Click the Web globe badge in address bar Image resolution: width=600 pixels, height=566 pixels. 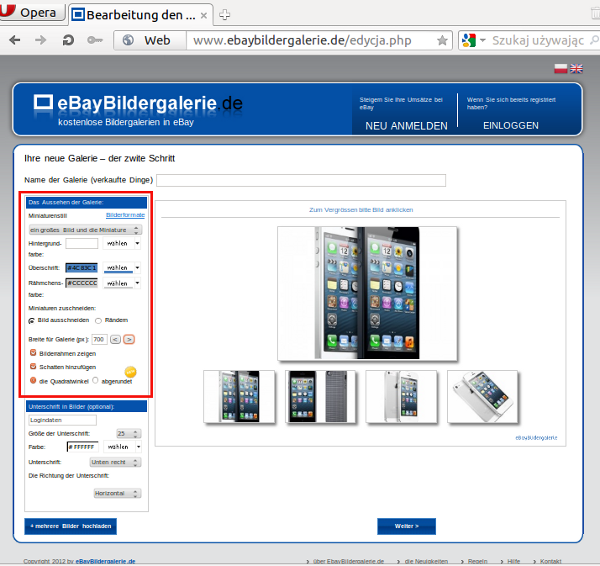(x=150, y=40)
